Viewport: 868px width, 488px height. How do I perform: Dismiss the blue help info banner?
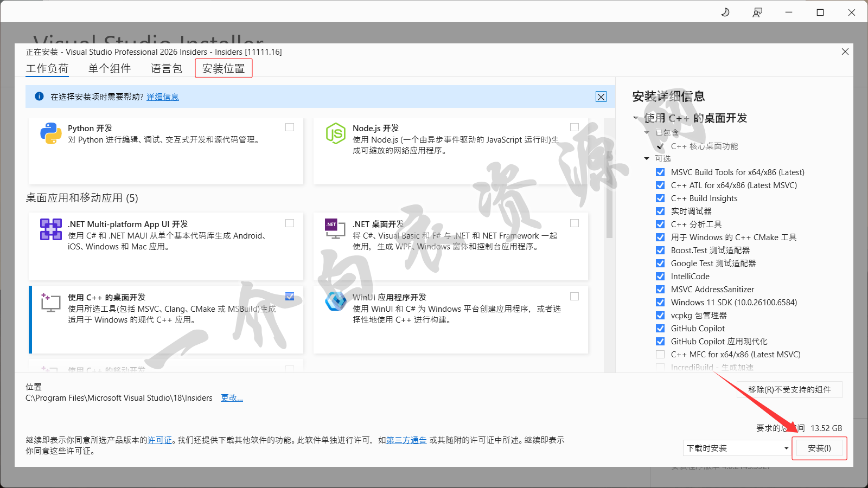601,97
